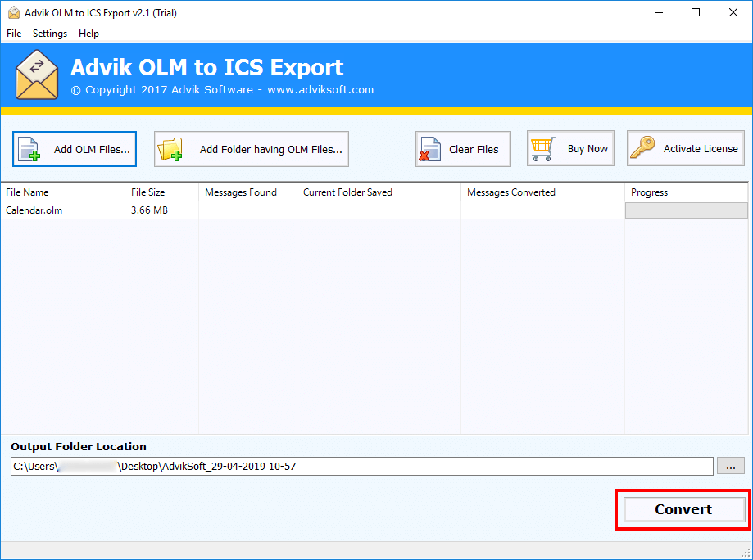Select the Calendar.olm file row
The image size is (753, 560).
pyautogui.click(x=374, y=210)
